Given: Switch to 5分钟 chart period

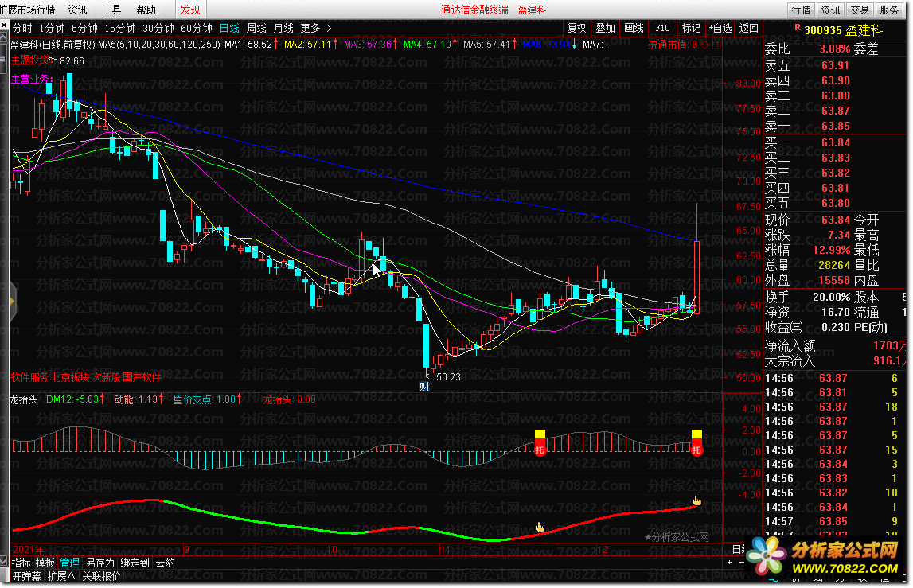Looking at the screenshot, I should pyautogui.click(x=84, y=28).
